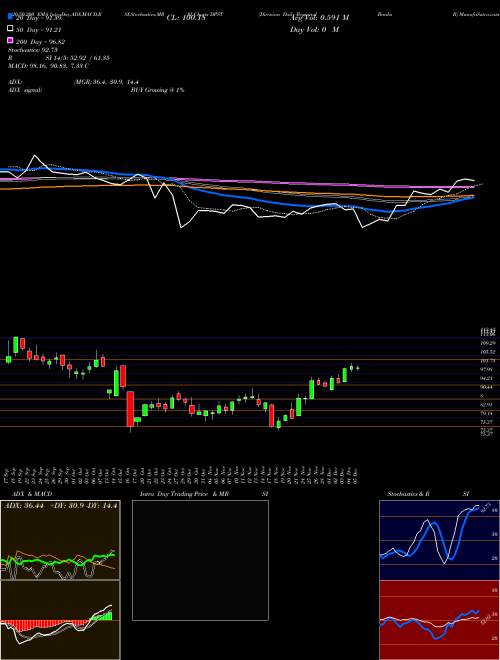Click the 'Avg Vol: 0.591 M' label
Image resolution: width=500 pixels, height=660 pixels.
[x=319, y=18]
